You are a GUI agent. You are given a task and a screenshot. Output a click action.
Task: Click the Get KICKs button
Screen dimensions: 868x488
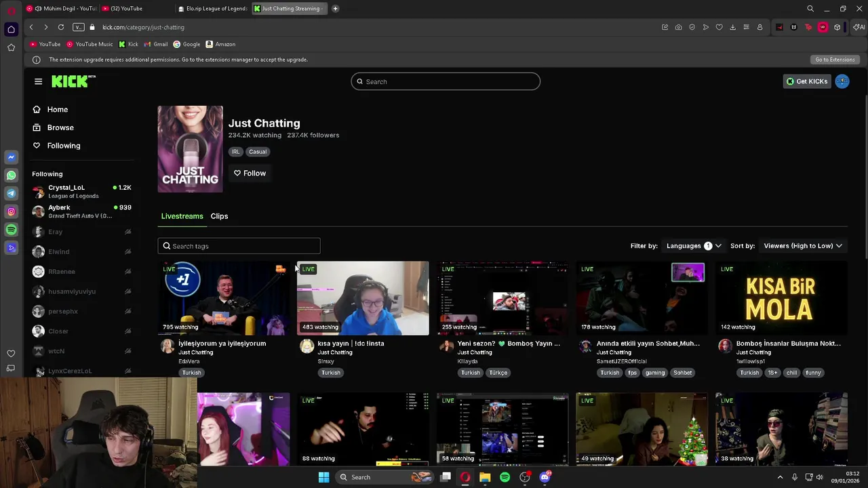point(807,81)
